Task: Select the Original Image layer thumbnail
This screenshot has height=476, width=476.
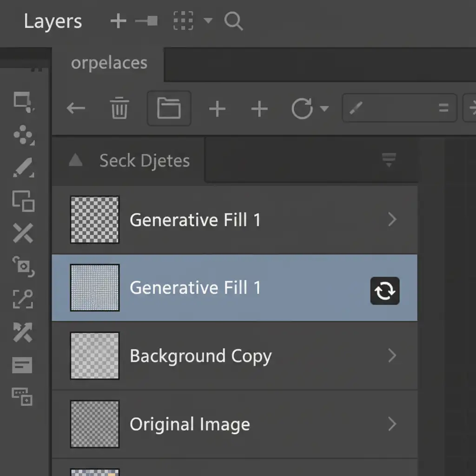Action: [x=95, y=424]
